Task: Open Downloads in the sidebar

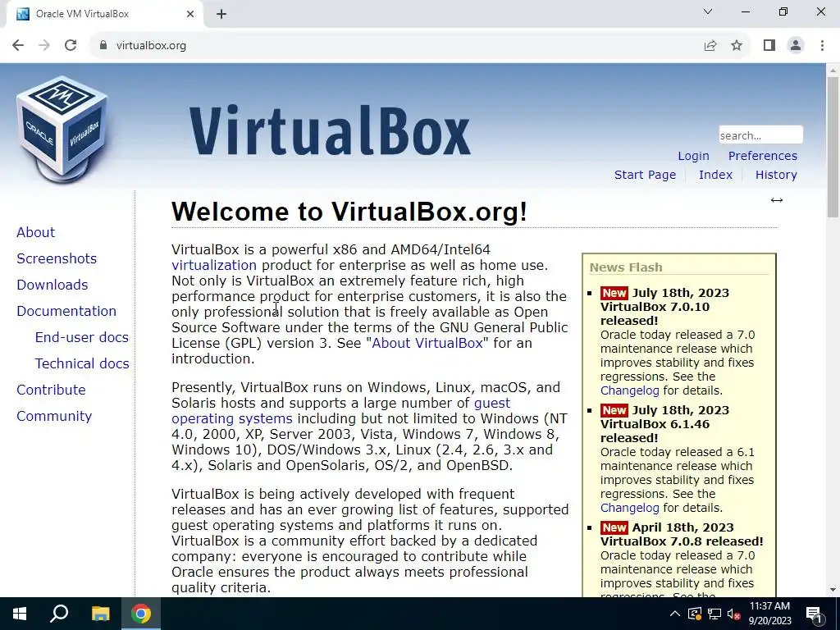Action: point(52,285)
